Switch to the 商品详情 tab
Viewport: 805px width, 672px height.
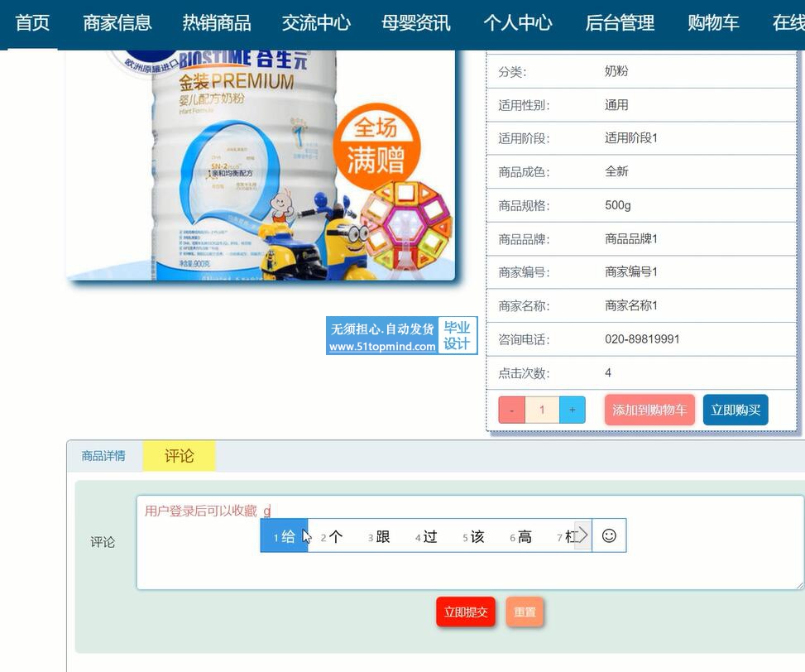click(x=103, y=456)
